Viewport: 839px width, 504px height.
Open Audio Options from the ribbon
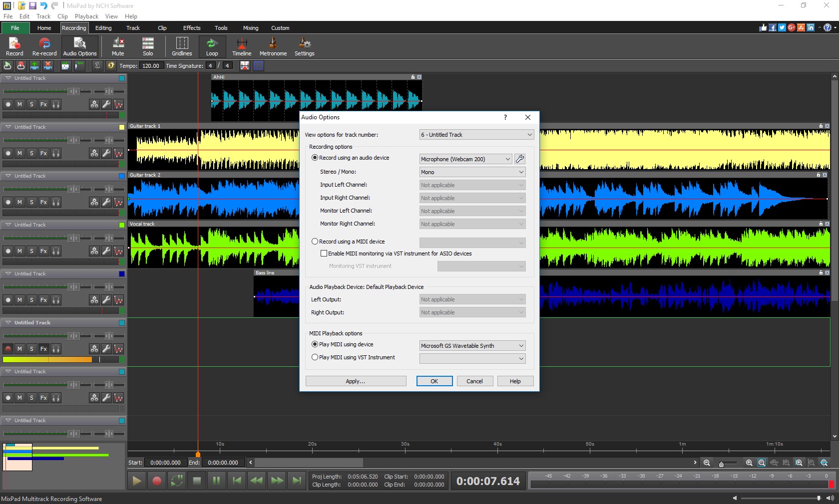79,46
